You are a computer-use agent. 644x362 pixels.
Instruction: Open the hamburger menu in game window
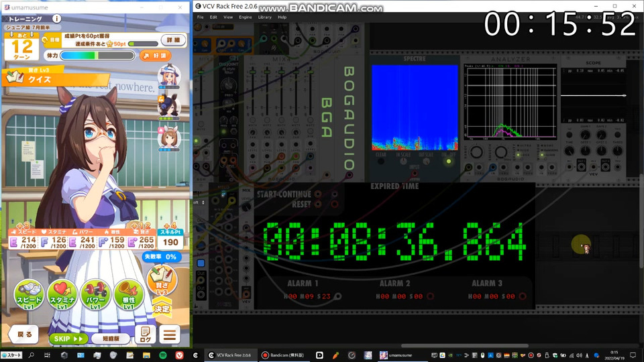click(x=170, y=335)
